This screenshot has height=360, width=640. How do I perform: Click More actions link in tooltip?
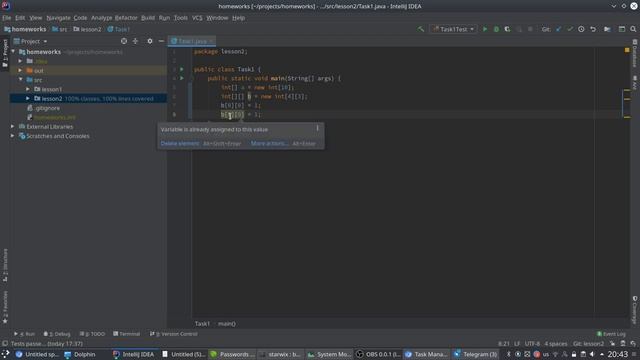pyautogui.click(x=269, y=144)
